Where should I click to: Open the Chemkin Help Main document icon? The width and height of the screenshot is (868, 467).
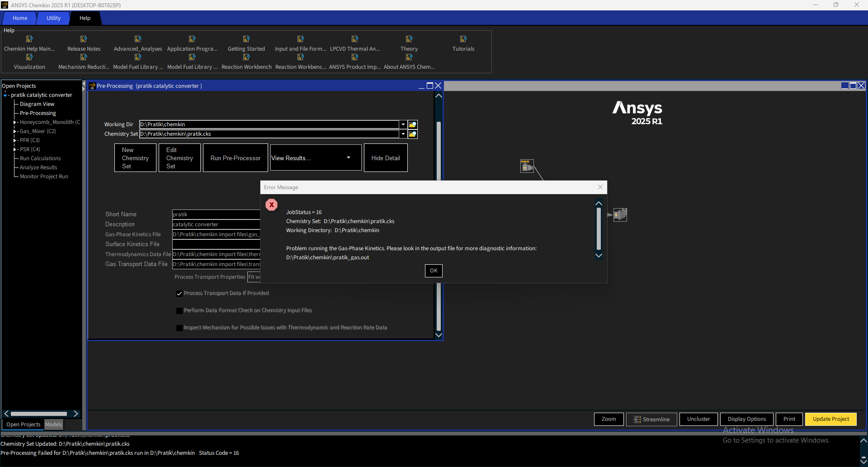(x=29, y=39)
